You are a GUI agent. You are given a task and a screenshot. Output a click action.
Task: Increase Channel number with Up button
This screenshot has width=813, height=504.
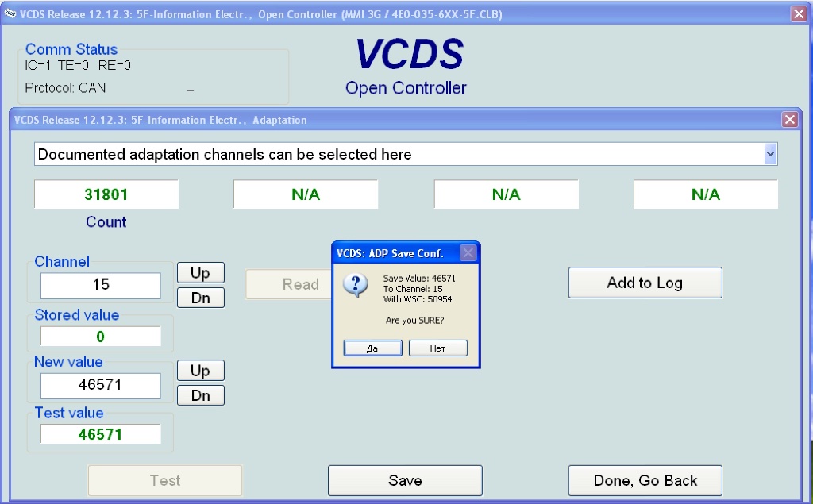click(x=200, y=273)
